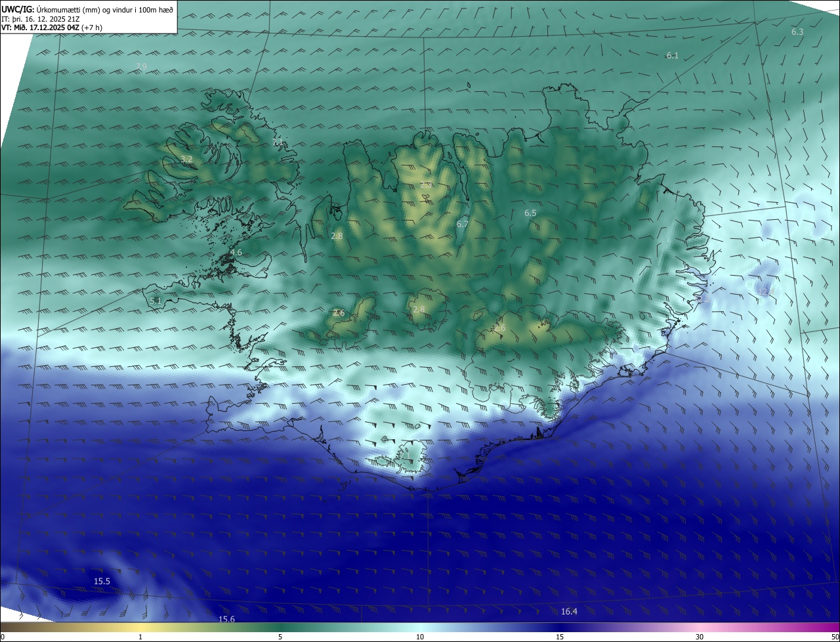Click the colorbar tick labeled 50
Viewport: 840px width, 642px height.
pyautogui.click(x=834, y=637)
